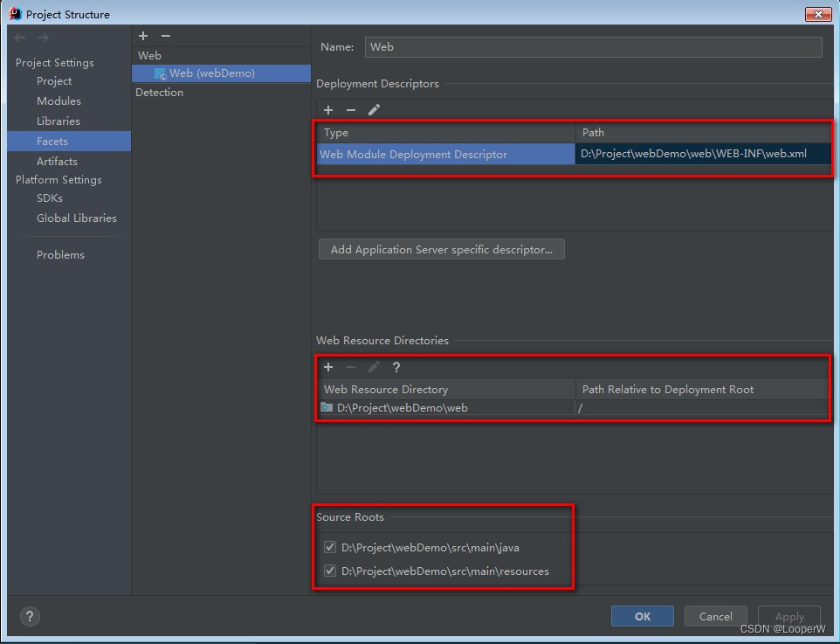840x644 pixels.
Task: Click Web Resource Directory column header
Action: point(445,390)
